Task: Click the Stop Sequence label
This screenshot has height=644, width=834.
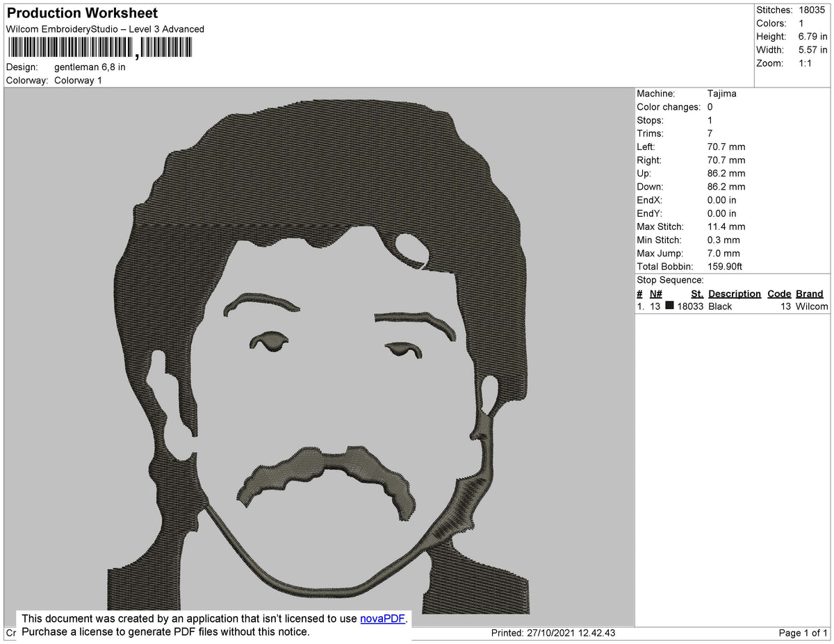Action: click(x=671, y=280)
